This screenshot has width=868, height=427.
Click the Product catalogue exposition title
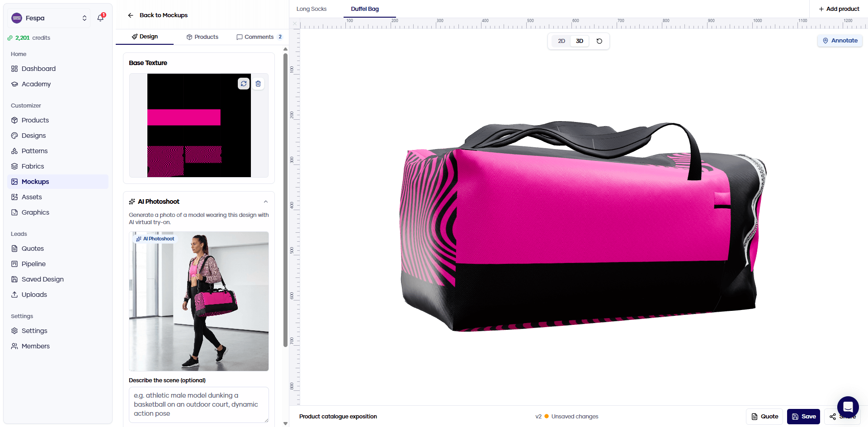(x=338, y=417)
